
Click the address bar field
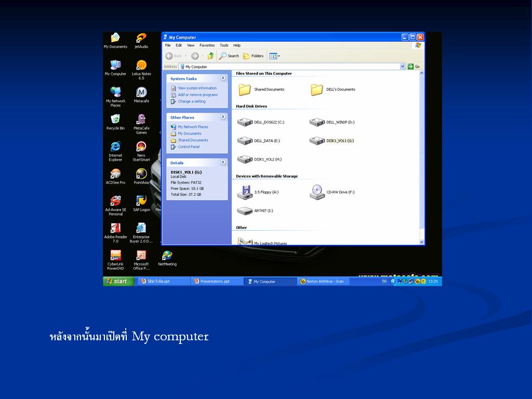289,66
